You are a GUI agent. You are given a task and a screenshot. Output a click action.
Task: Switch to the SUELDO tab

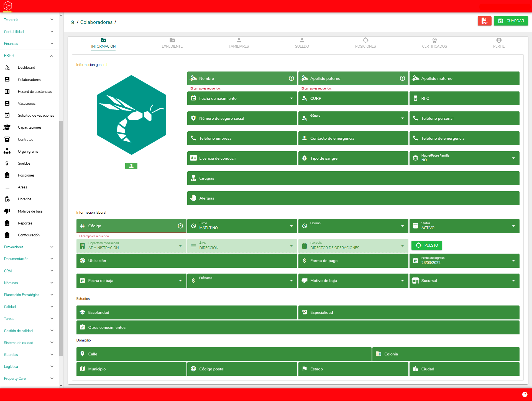click(302, 43)
